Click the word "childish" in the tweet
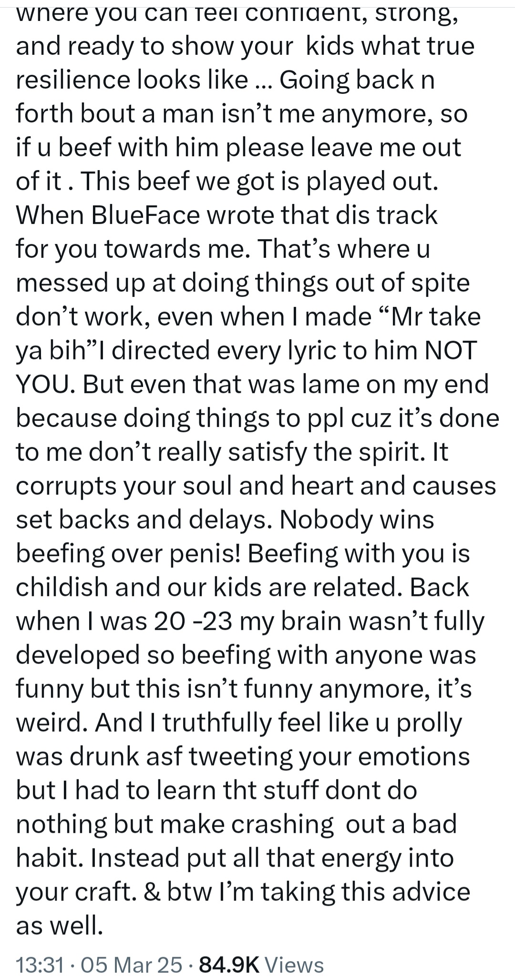Screen dimensions: 515x980 61,587
